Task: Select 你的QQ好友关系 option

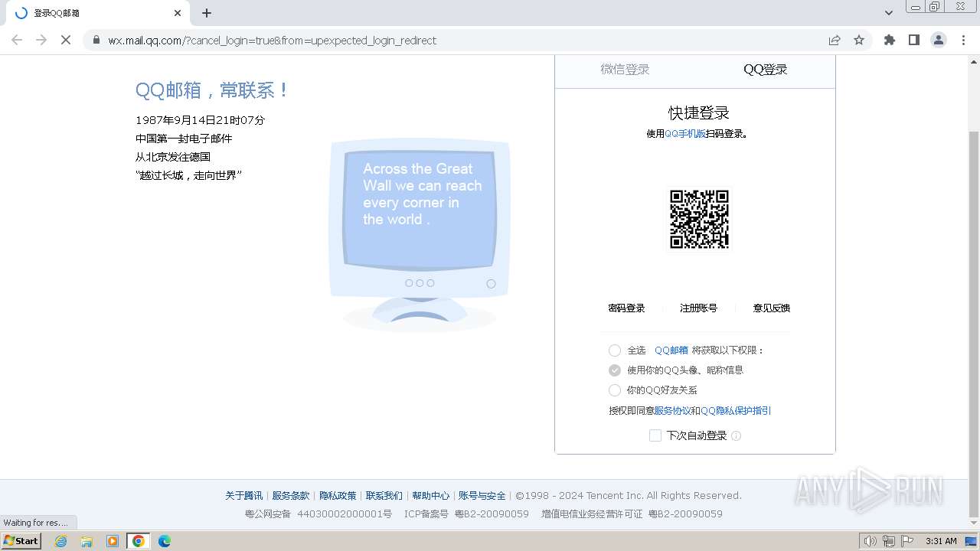Action: coord(614,390)
